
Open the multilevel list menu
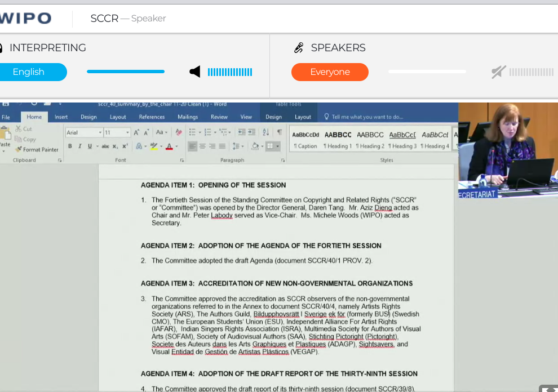[x=224, y=133]
